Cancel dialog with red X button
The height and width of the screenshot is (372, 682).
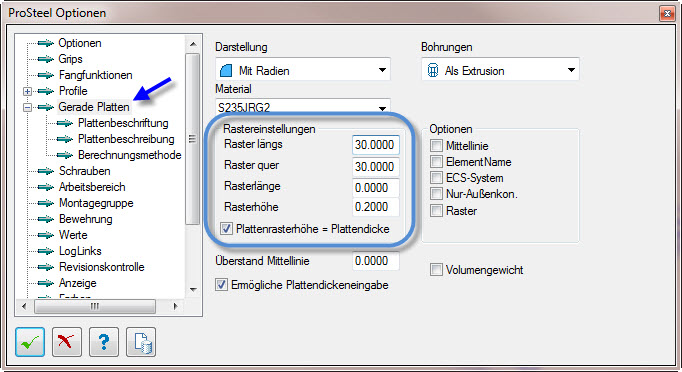pyautogui.click(x=67, y=342)
